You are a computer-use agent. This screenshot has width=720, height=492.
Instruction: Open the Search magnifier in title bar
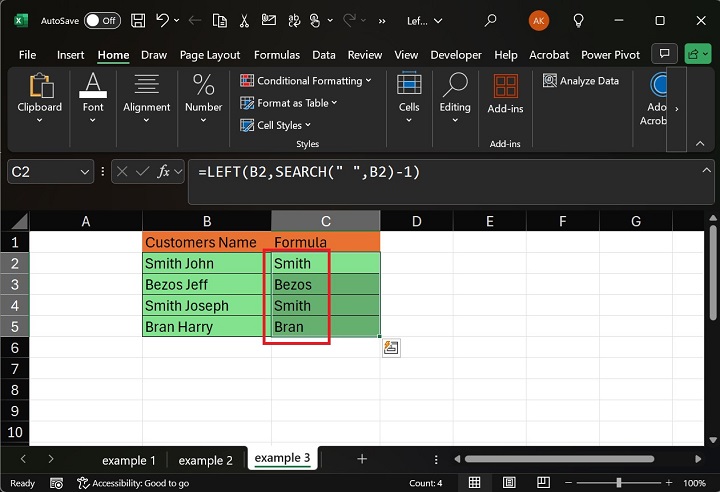tap(490, 20)
